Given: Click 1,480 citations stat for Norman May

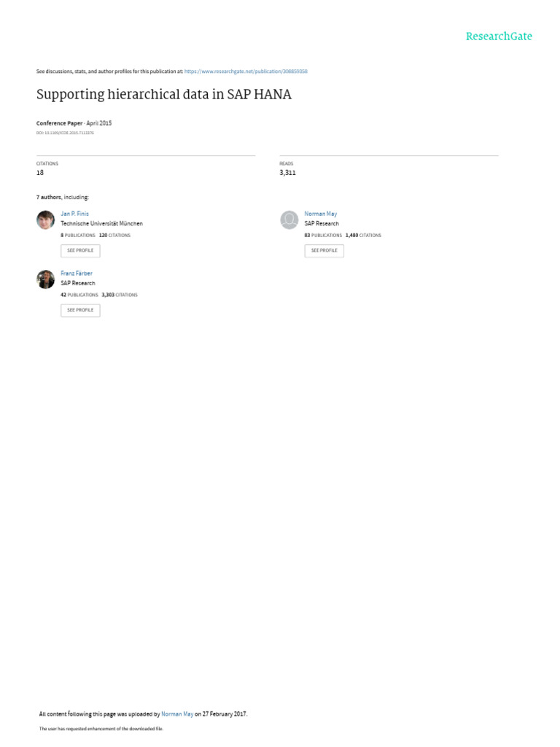Looking at the screenshot, I should click(363, 236).
